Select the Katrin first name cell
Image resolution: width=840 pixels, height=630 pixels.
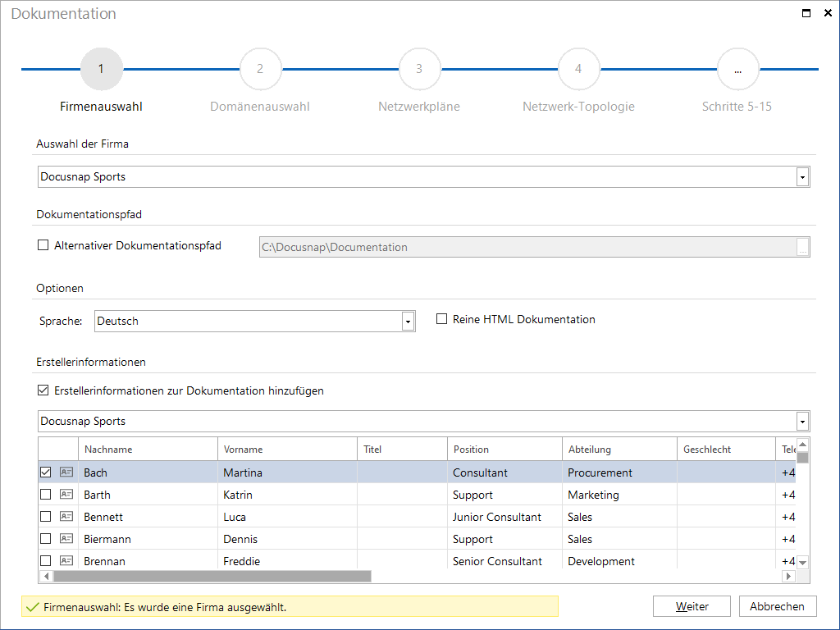pyautogui.click(x=287, y=495)
